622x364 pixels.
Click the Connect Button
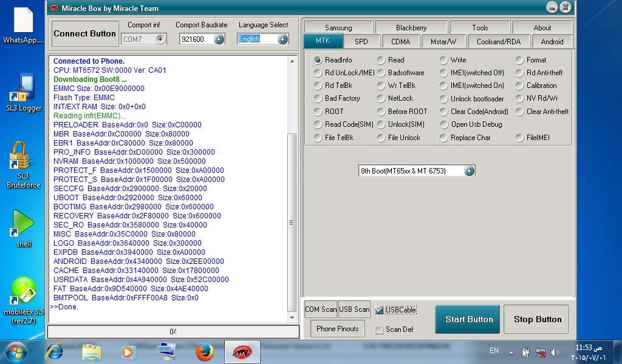(x=85, y=33)
